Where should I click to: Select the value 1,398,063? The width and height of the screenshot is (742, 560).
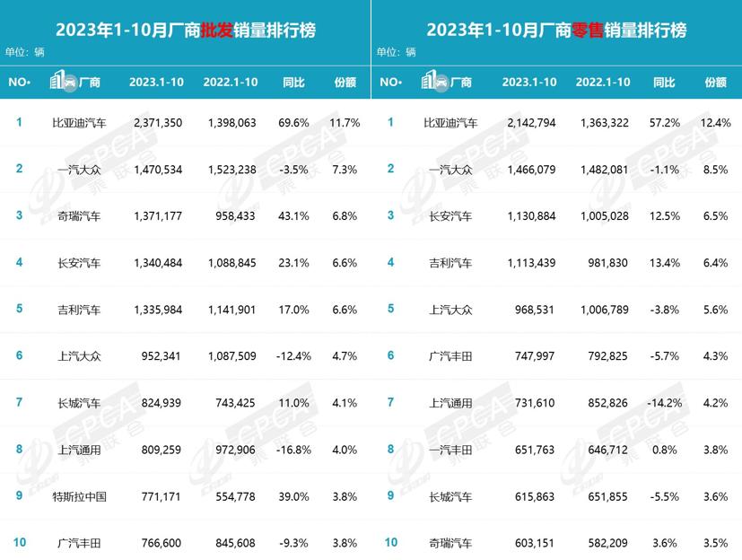231,123
